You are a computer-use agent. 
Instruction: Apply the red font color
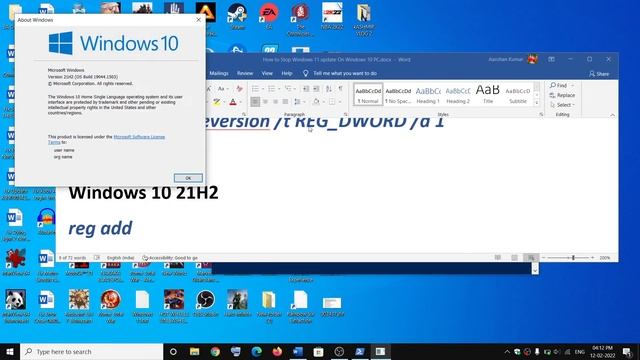[233, 102]
